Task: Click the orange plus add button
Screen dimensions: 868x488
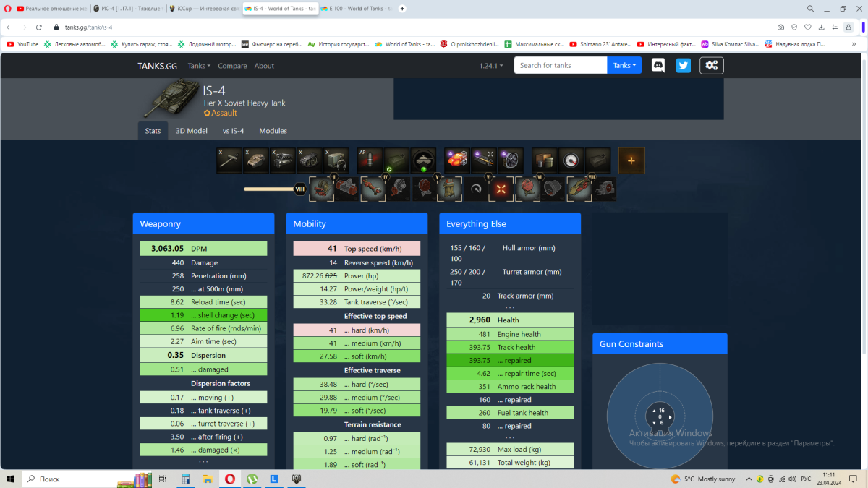Action: (631, 160)
